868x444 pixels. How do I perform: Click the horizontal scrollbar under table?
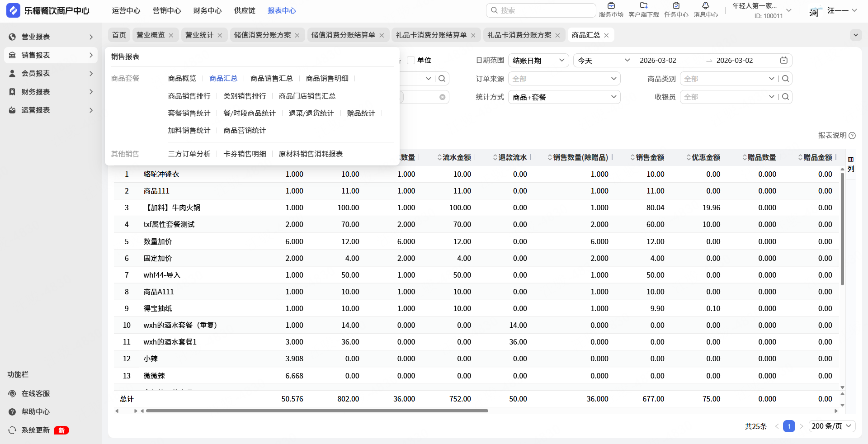pyautogui.click(x=316, y=411)
